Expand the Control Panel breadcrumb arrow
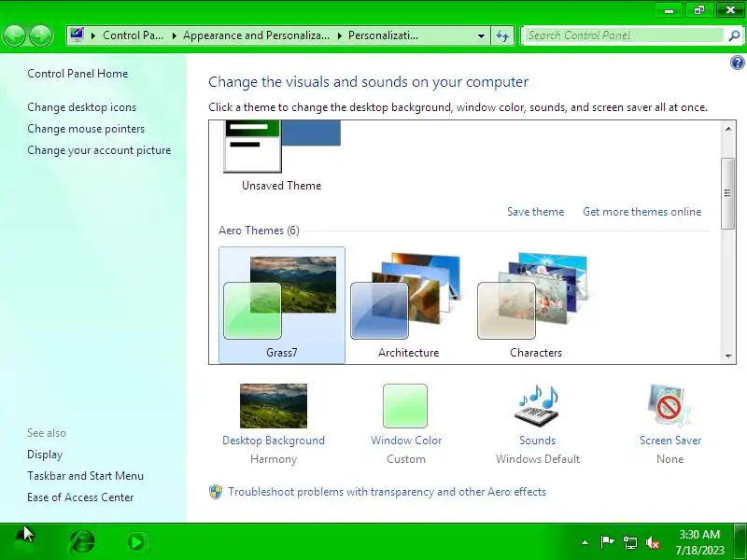Screen dimensions: 747x560 [x=174, y=35]
